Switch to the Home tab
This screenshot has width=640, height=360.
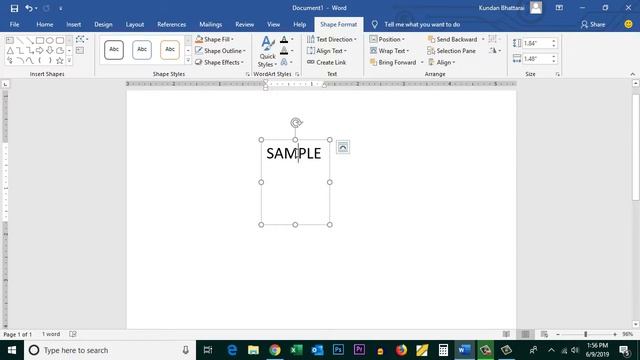tap(44, 24)
